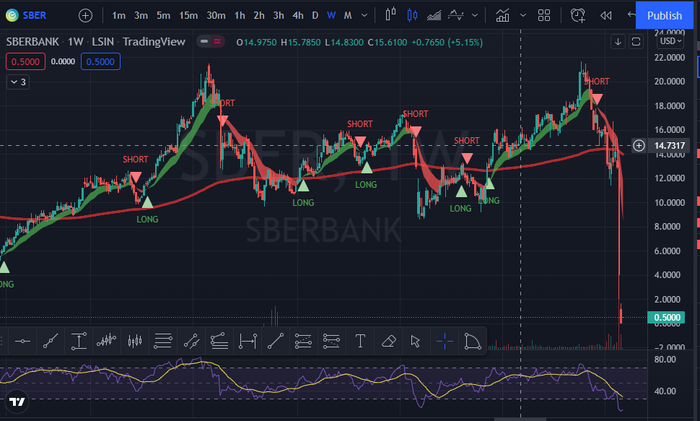Select the 4h interval
This screenshot has width=700, height=421.
pyautogui.click(x=298, y=16)
